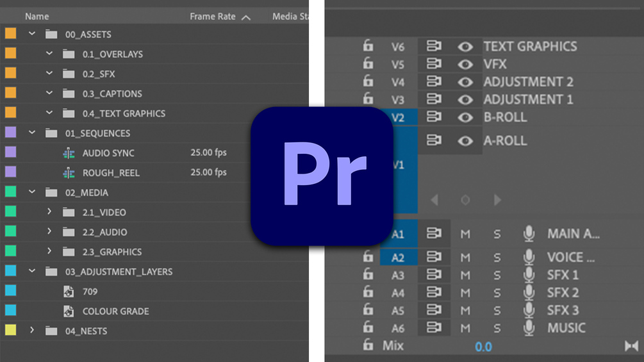Expand the 04_NESTS bin
Viewport: 644px width, 362px height.
tap(32, 330)
